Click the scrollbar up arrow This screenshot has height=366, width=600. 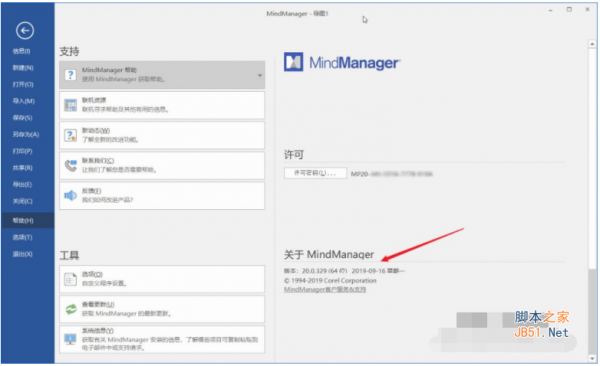(x=592, y=44)
